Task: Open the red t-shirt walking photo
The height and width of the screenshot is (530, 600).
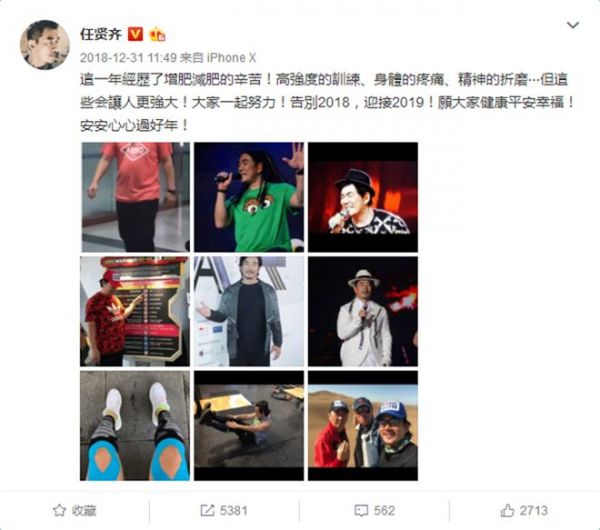Action: (135, 197)
